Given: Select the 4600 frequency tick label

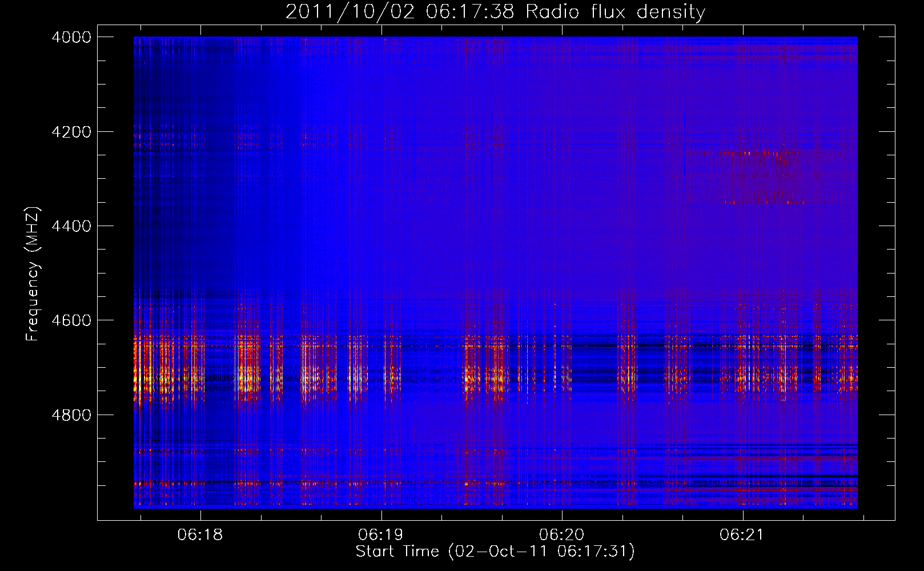Looking at the screenshot, I should [x=71, y=320].
